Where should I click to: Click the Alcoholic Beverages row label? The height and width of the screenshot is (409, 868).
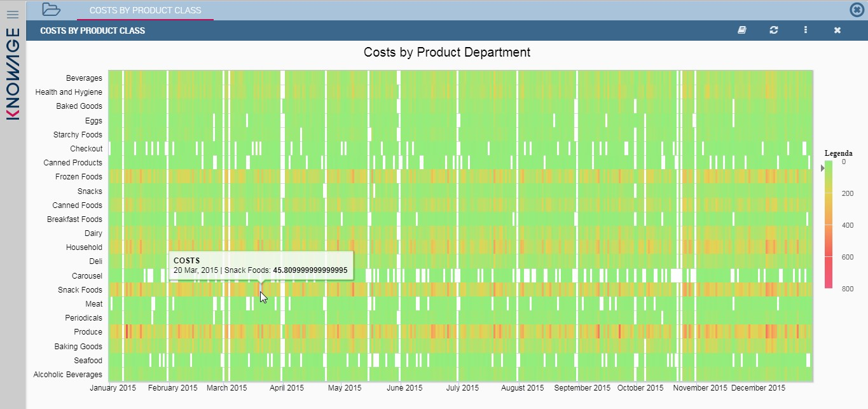coord(67,375)
